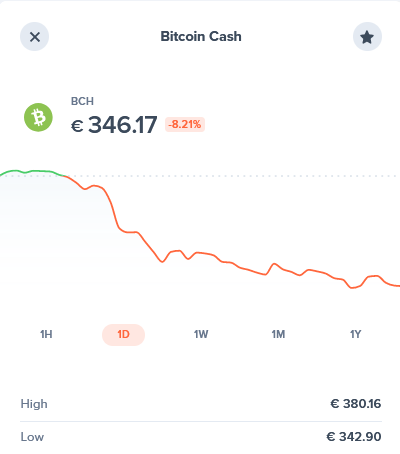The image size is (400, 454).
Task: Close the Bitcoin Cash detail panel
Action: click(x=34, y=37)
